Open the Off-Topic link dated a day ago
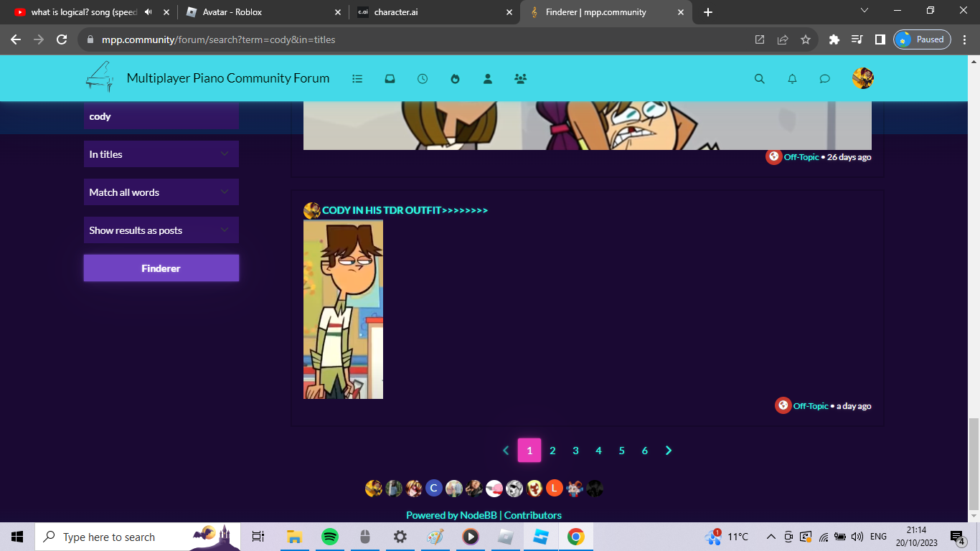The width and height of the screenshot is (980, 551). (x=811, y=406)
